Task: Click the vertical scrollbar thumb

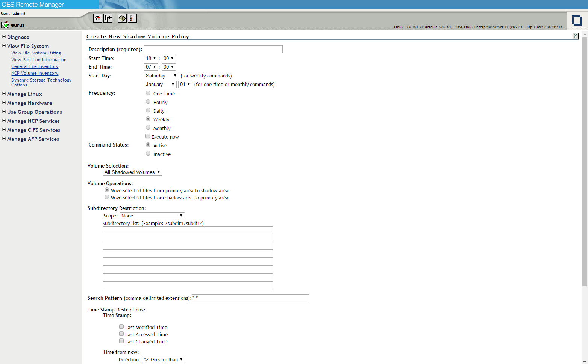Action: pyautogui.click(x=585, y=162)
